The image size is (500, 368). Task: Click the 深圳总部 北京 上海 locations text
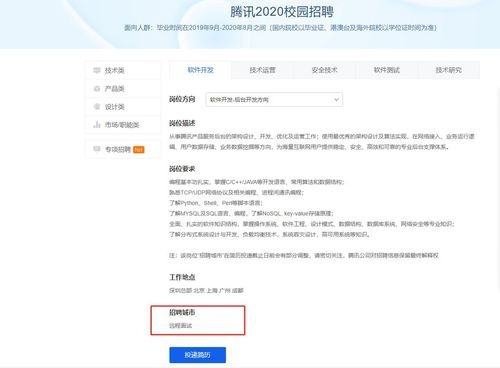tap(206, 291)
